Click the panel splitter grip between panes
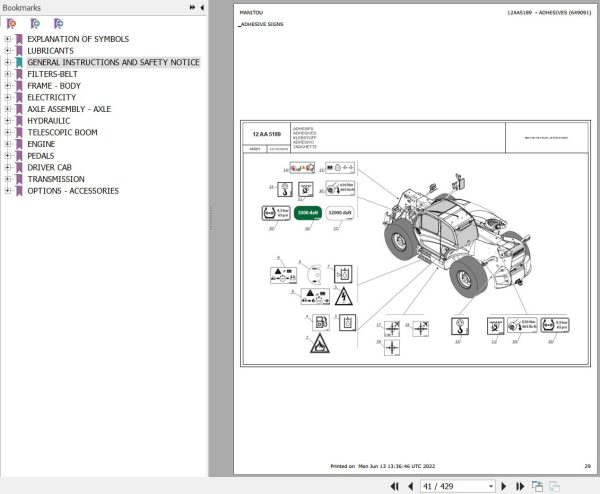The image size is (600, 494). [x=210, y=218]
